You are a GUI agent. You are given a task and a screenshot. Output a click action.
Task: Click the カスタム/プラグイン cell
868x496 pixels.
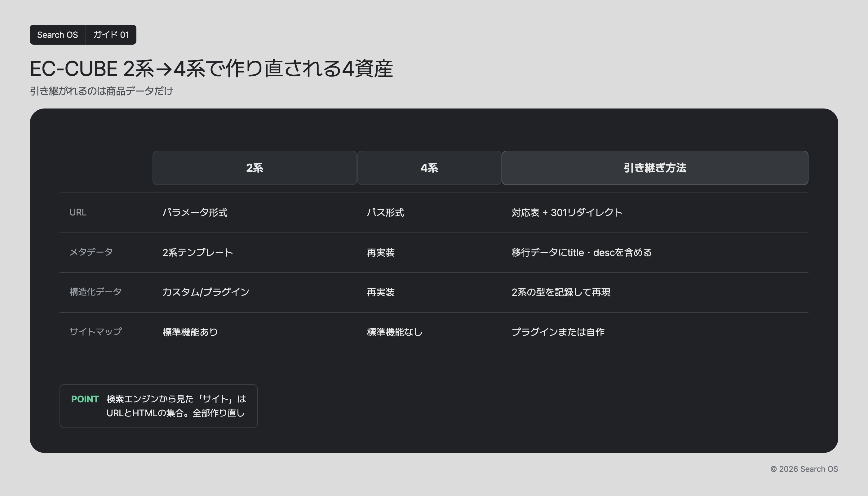click(x=206, y=292)
